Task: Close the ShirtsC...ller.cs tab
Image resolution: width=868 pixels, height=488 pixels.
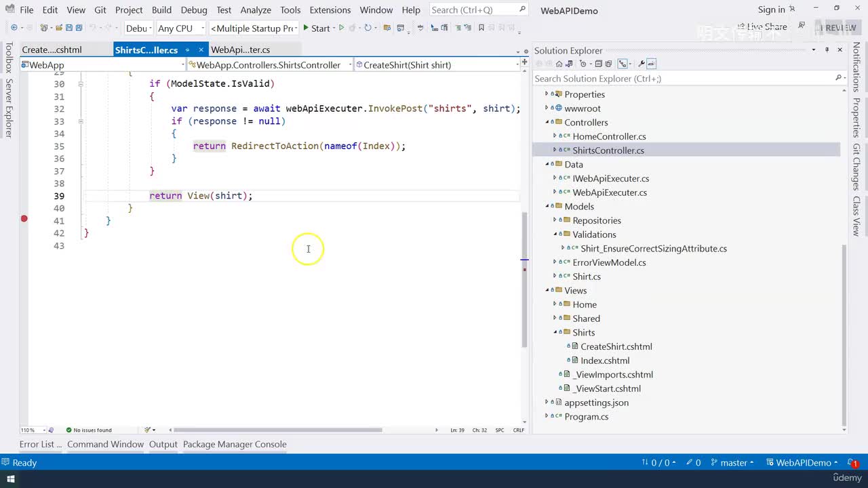Action: (200, 50)
